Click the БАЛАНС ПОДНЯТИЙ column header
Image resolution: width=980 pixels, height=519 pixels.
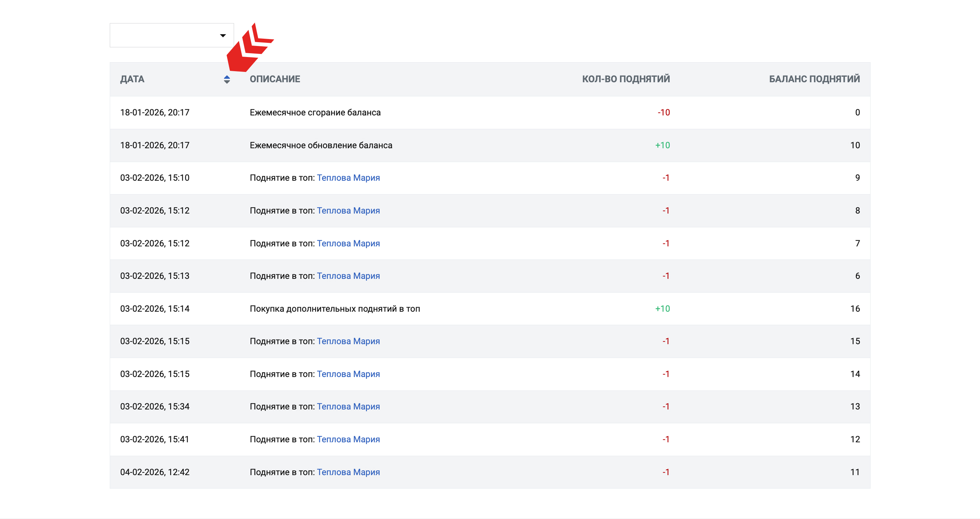pos(814,79)
